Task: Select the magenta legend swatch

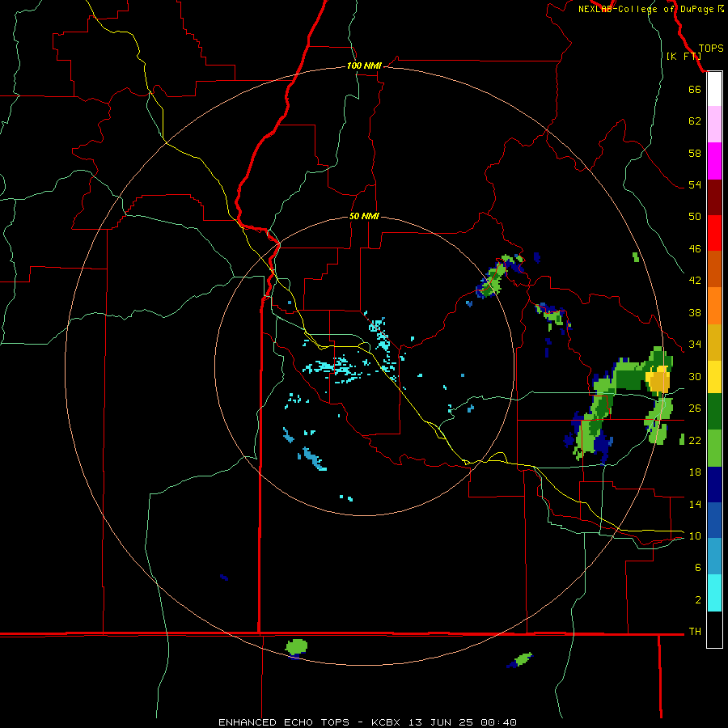Action: [x=714, y=161]
